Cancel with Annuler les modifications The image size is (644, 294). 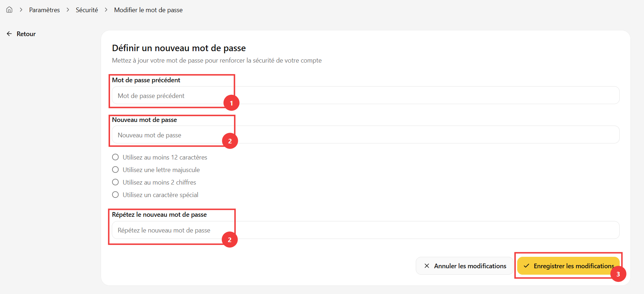pyautogui.click(x=465, y=266)
